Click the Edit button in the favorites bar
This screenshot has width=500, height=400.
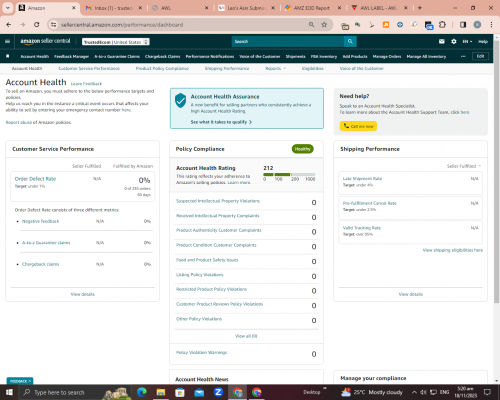tap(480, 56)
